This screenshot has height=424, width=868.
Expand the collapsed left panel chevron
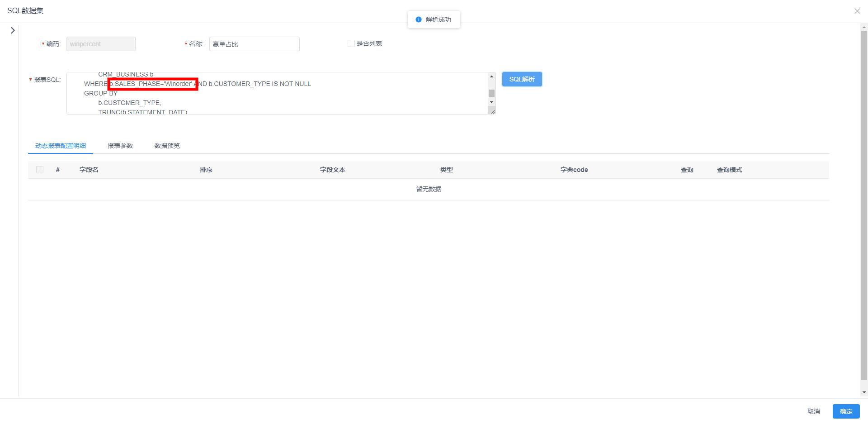click(x=12, y=30)
